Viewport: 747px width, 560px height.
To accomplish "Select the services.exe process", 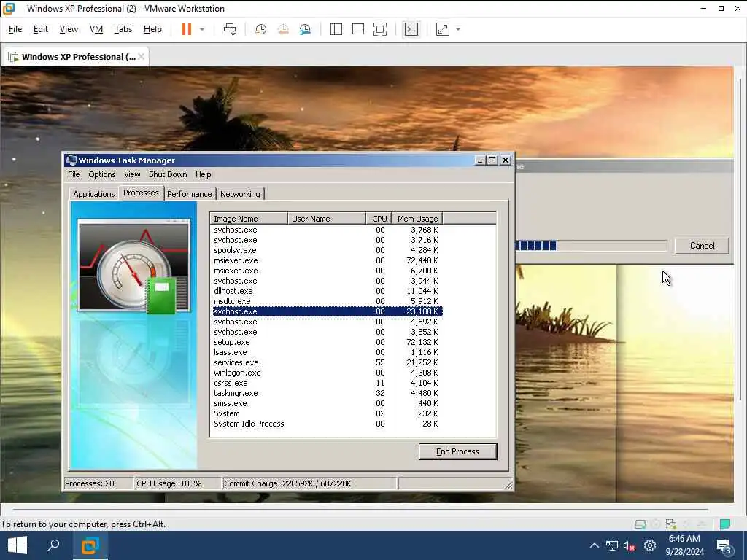I will point(328,362).
